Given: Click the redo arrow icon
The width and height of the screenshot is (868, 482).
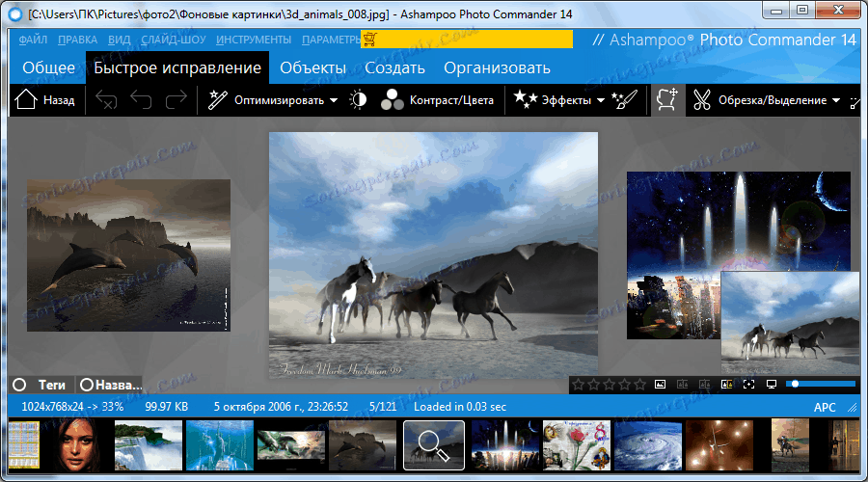Looking at the screenshot, I should point(176,100).
